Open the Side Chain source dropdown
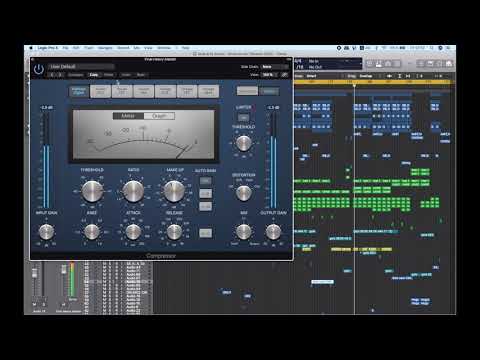This screenshot has height=360, width=480. point(274,67)
